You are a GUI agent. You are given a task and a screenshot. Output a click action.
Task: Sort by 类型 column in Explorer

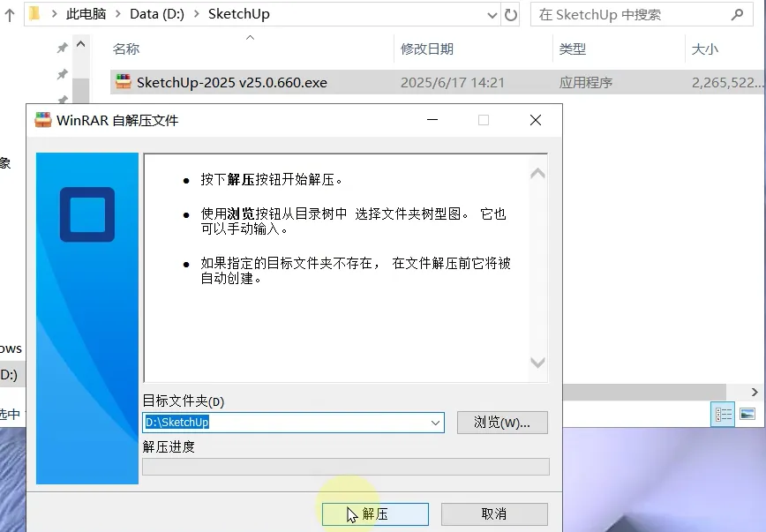[x=573, y=49]
